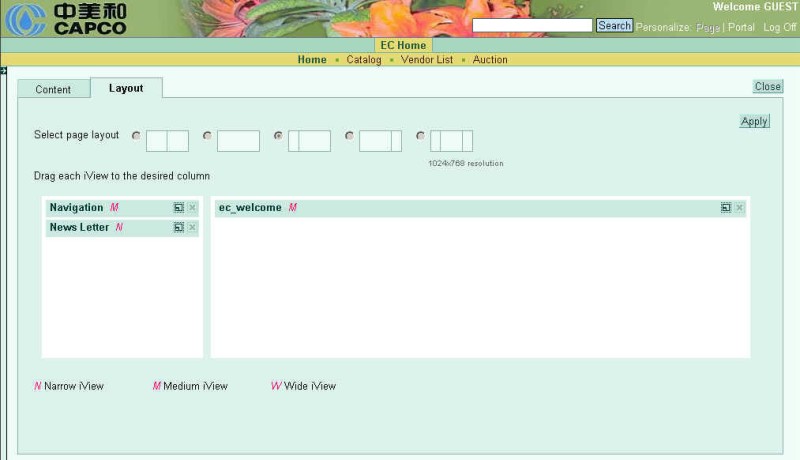Switch to the Content tab
800x460 pixels.
53,89
